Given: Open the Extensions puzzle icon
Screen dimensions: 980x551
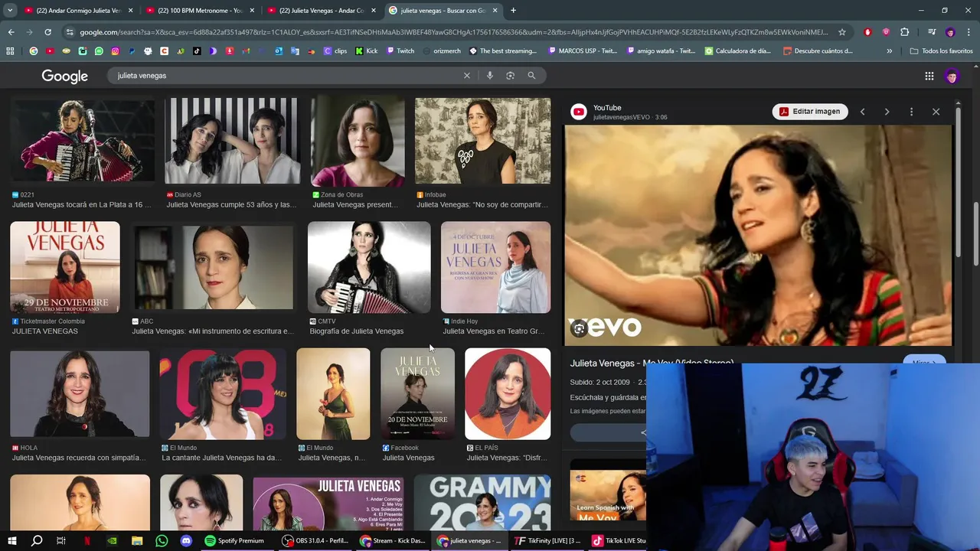Looking at the screenshot, I should click(x=904, y=32).
